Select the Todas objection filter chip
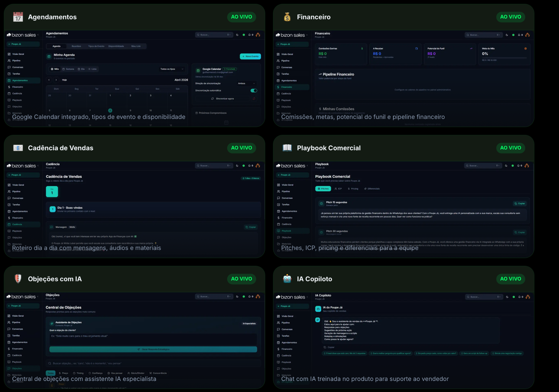 click(51, 373)
